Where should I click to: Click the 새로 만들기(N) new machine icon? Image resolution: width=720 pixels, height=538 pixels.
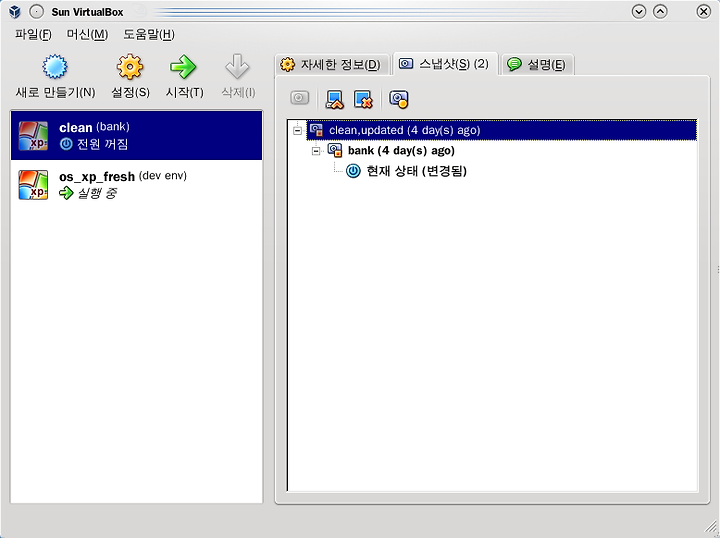tap(55, 67)
